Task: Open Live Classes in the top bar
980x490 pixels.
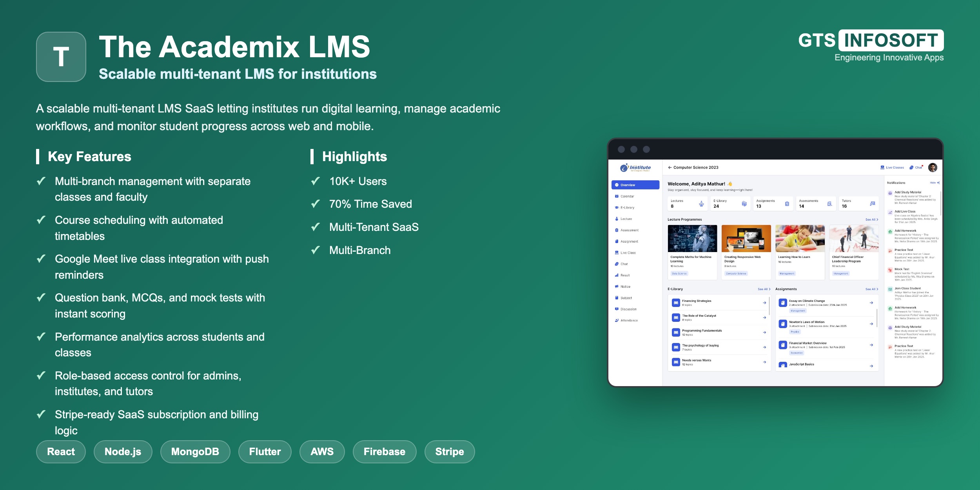Action: 892,167
